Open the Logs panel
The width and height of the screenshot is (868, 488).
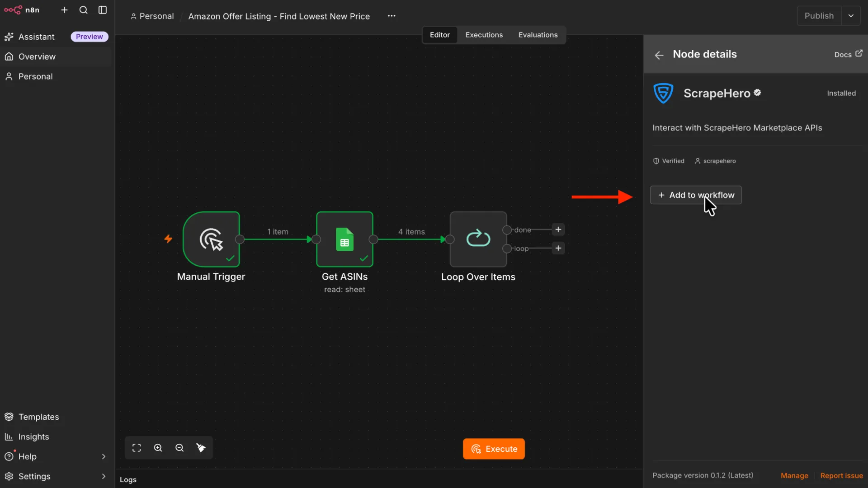click(x=128, y=480)
